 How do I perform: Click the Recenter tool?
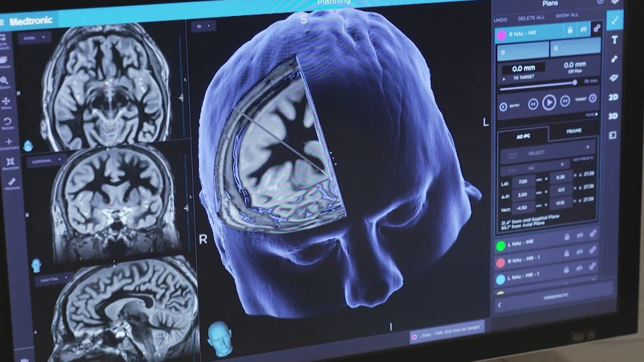point(10,163)
